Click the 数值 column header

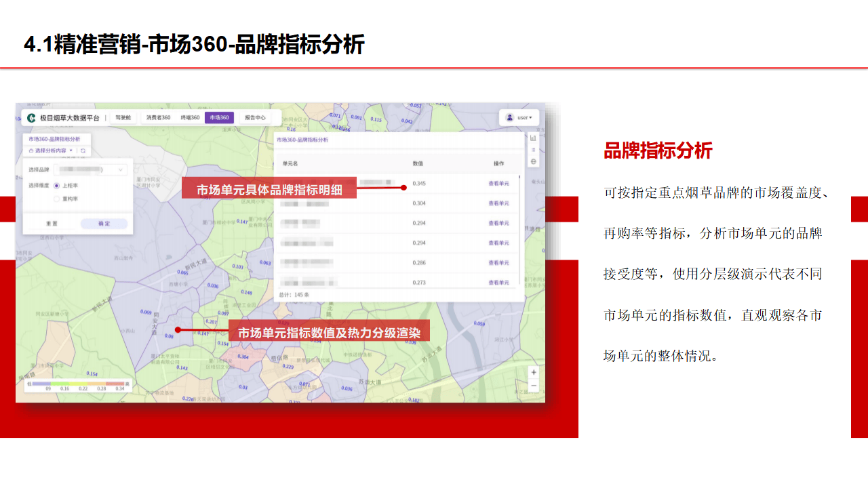pyautogui.click(x=418, y=163)
